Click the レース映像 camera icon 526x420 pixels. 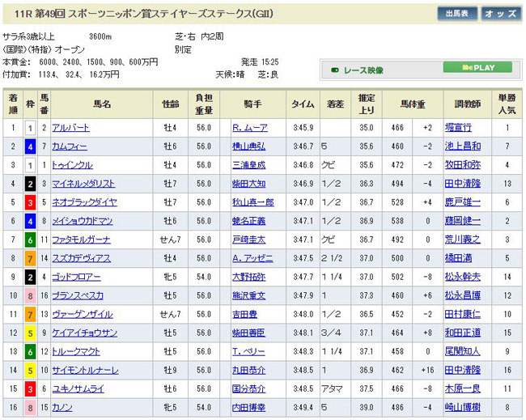pyautogui.click(x=335, y=70)
